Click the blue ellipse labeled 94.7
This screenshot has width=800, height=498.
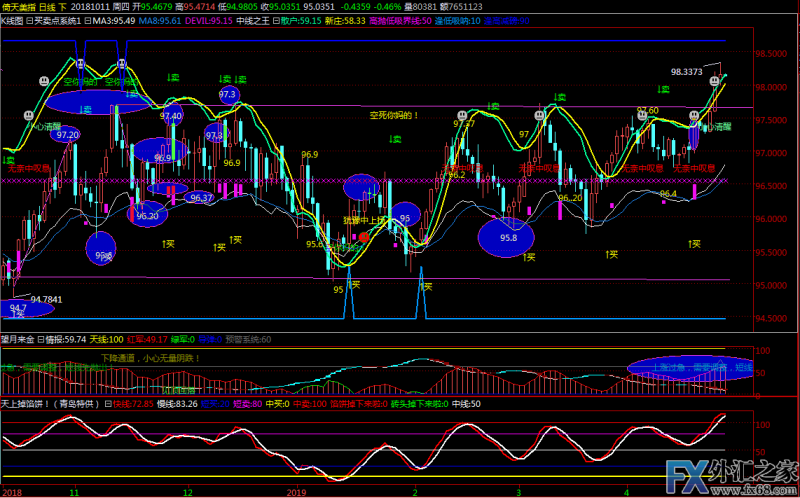[26, 309]
